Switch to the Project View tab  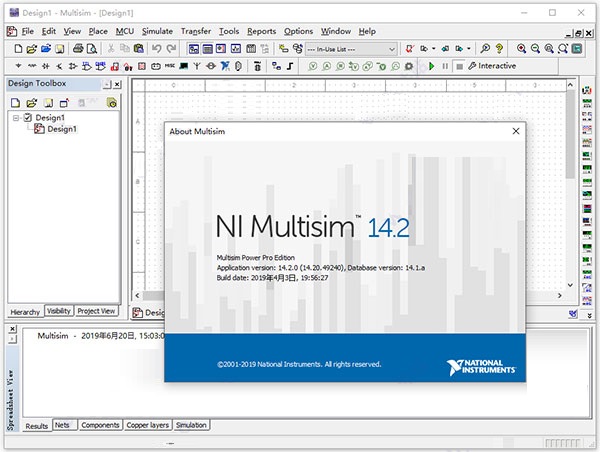click(x=96, y=311)
